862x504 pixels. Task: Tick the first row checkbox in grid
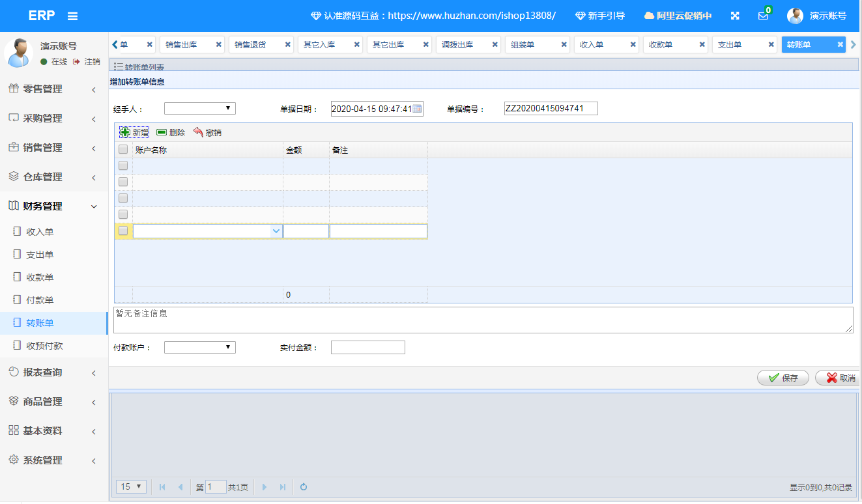coord(123,166)
